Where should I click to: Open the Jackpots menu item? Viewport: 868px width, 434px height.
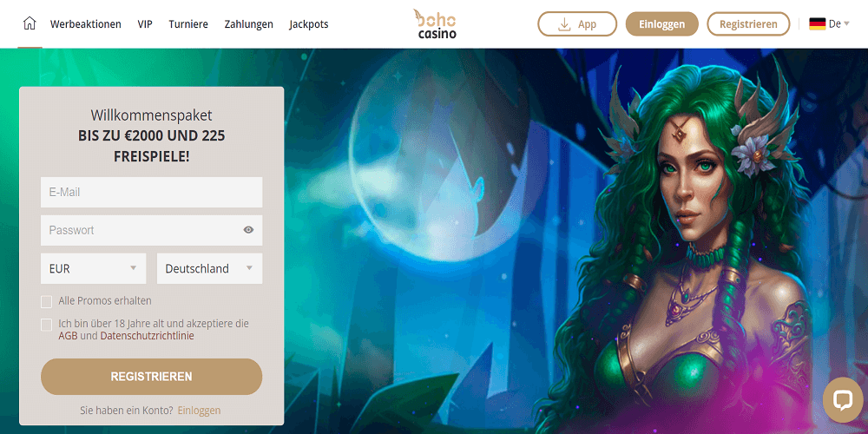(309, 24)
